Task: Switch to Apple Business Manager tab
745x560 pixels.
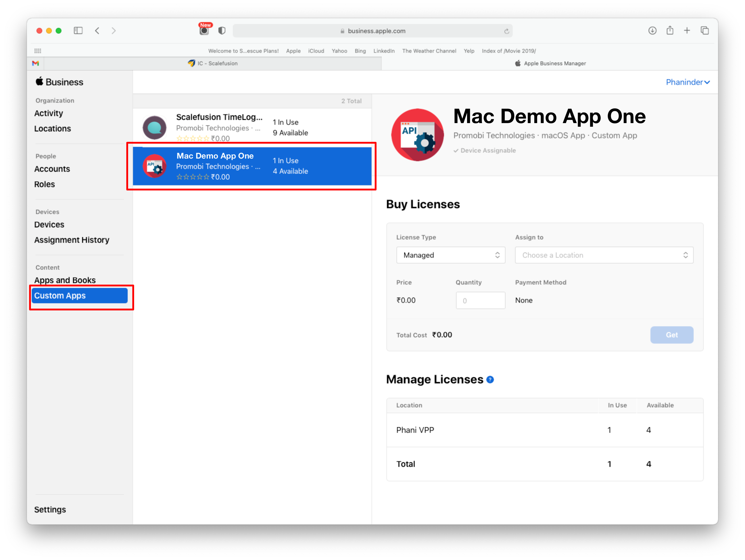Action: tap(550, 63)
